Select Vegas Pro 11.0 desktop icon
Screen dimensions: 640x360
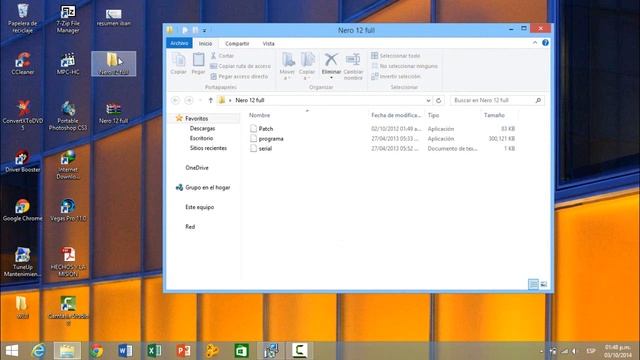click(68, 210)
